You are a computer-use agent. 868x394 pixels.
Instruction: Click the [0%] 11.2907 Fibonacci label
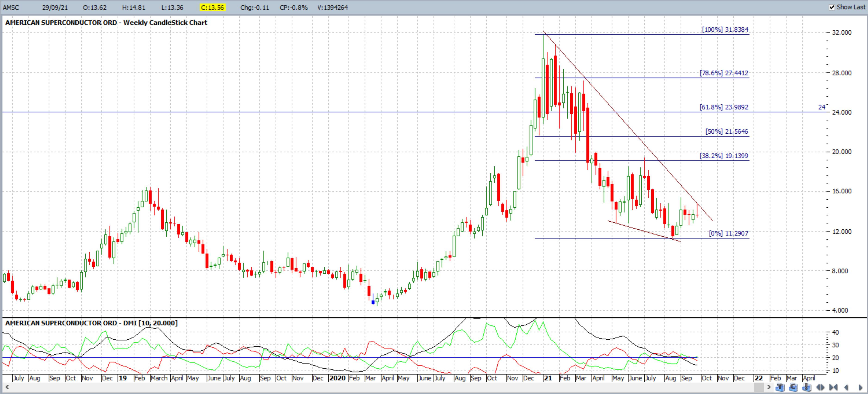pyautogui.click(x=729, y=233)
